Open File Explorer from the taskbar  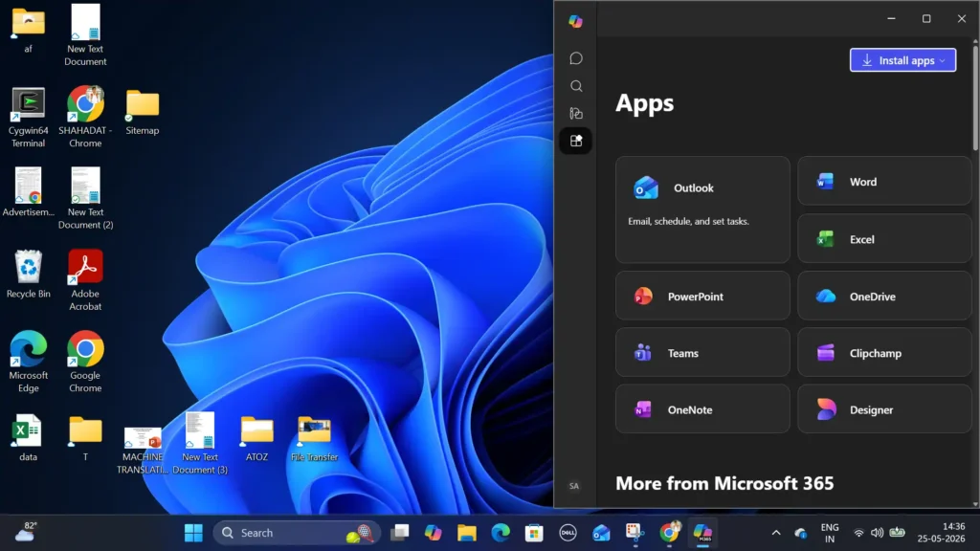pos(467,533)
